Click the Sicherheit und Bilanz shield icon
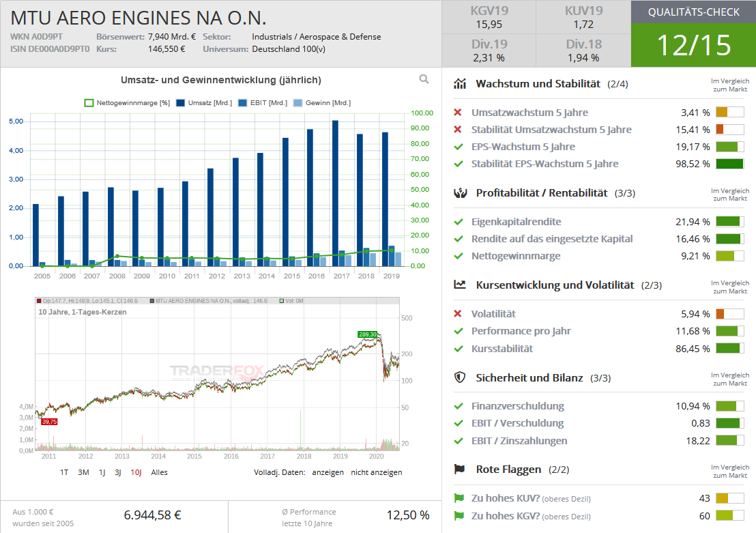Image resolution: width=756 pixels, height=533 pixels. click(x=461, y=377)
